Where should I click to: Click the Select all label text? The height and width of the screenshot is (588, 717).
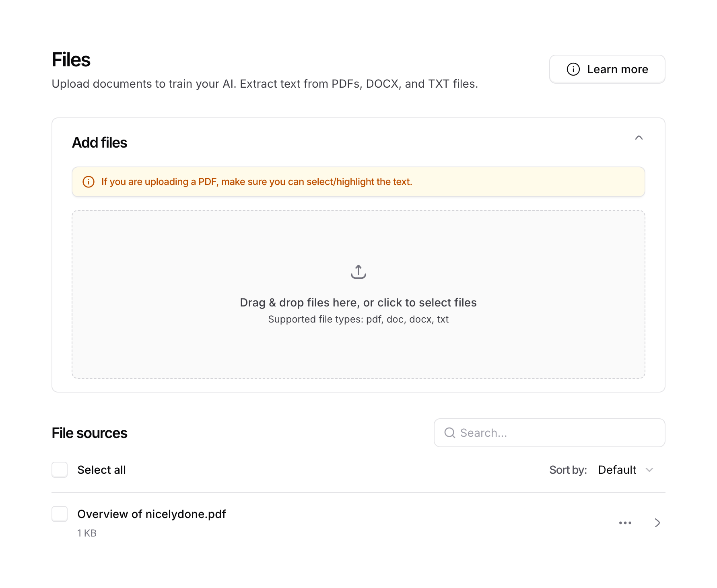pyautogui.click(x=101, y=470)
